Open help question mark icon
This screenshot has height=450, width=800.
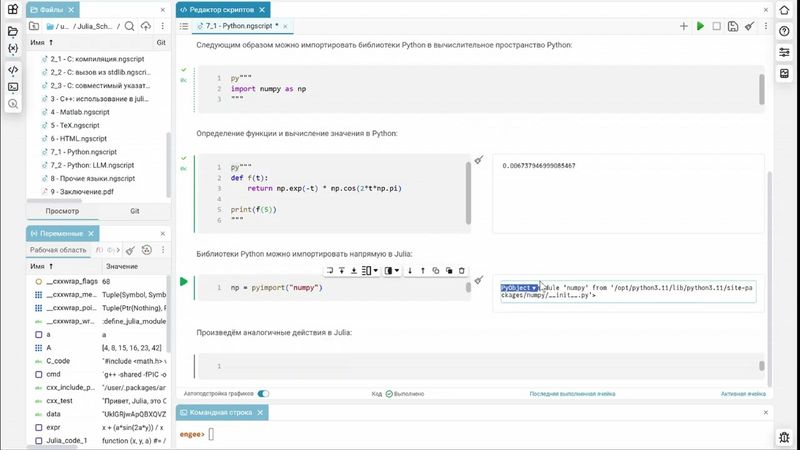tap(784, 31)
